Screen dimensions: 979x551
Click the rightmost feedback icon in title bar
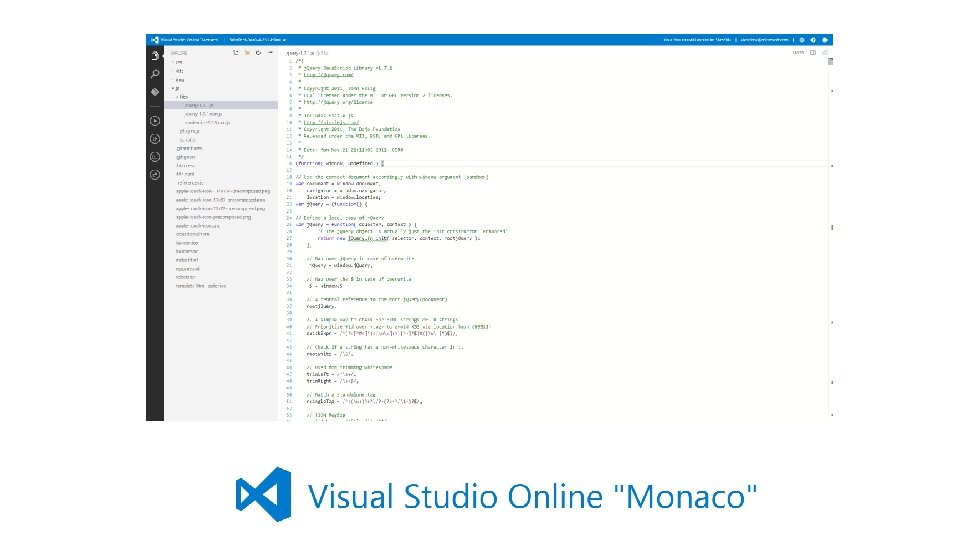(825, 40)
